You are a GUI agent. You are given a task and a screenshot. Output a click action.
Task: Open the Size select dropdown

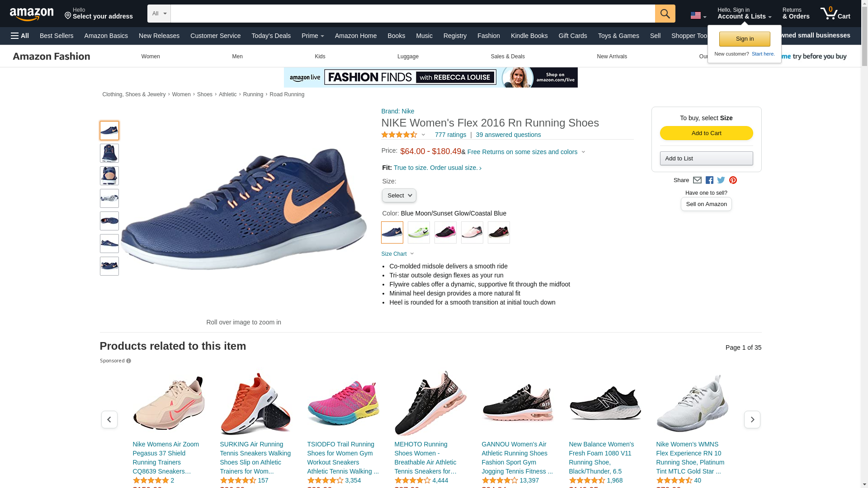pos(399,196)
